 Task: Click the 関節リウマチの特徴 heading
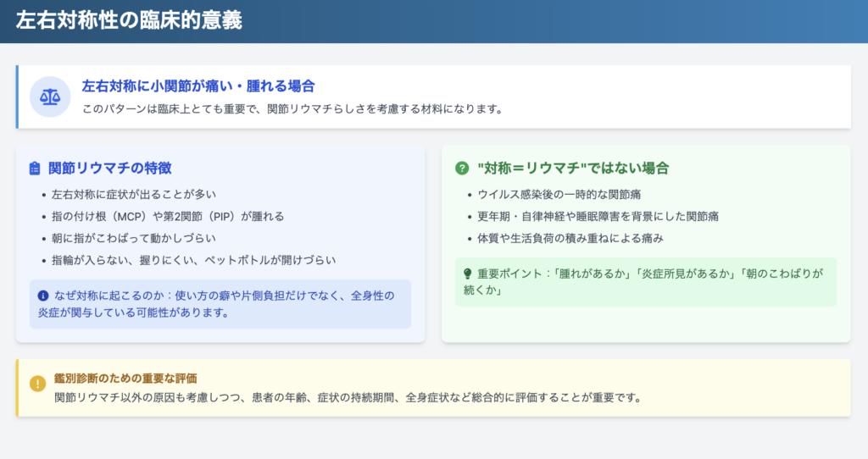pos(109,168)
